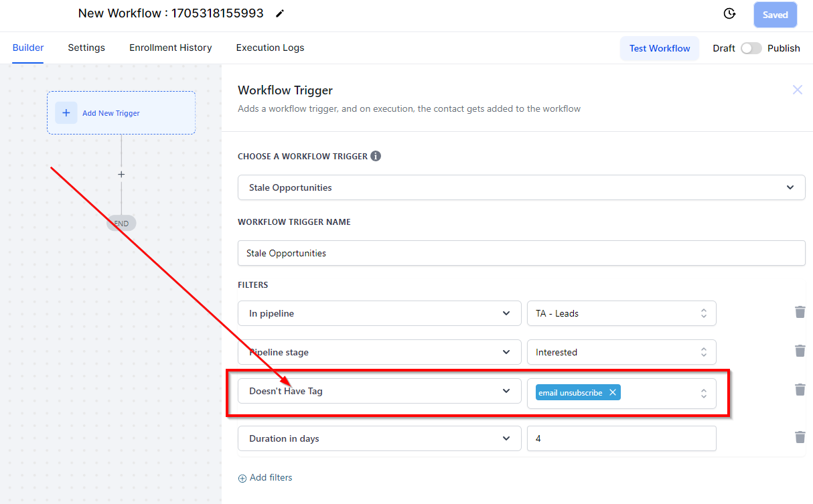Expand the In pipeline filter dropdown

point(379,313)
